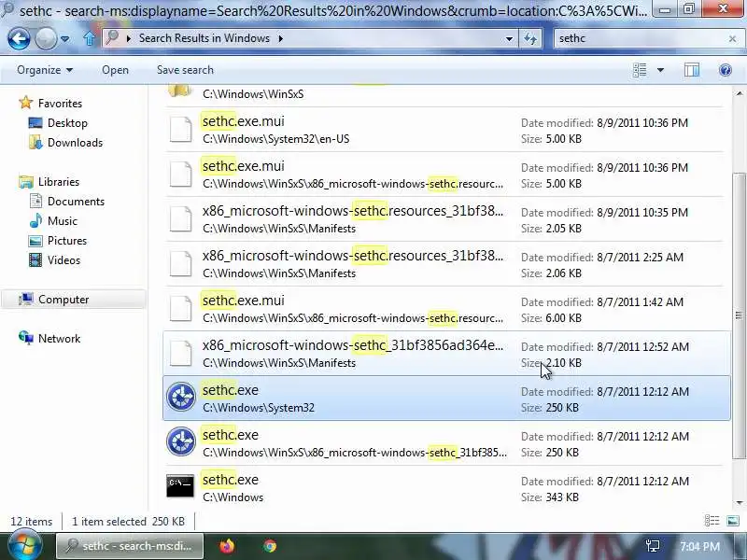Screen dimensions: 747x560
Task: Click sethc search window taskbar button
Action: (x=130, y=546)
